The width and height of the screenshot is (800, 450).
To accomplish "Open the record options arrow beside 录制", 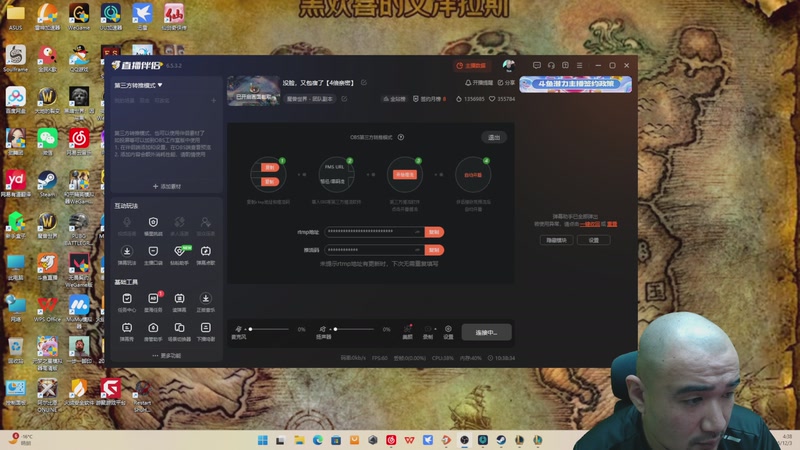I will pyautogui.click(x=435, y=329).
